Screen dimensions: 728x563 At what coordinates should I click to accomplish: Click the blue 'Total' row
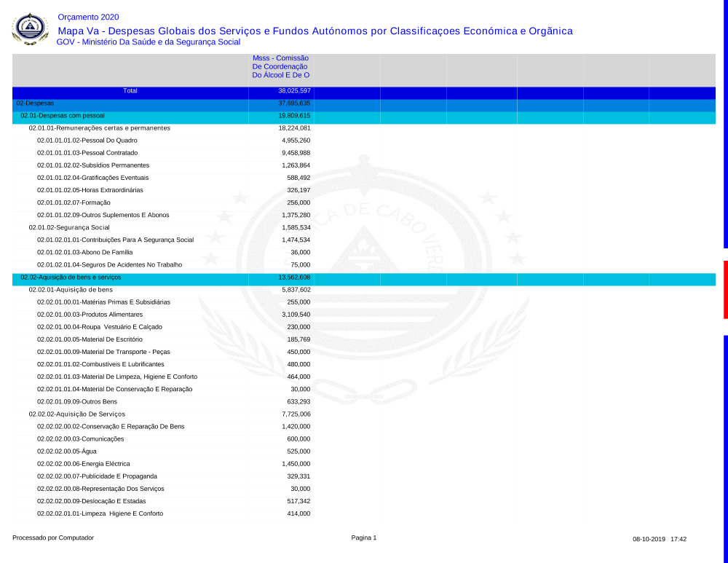click(130, 91)
